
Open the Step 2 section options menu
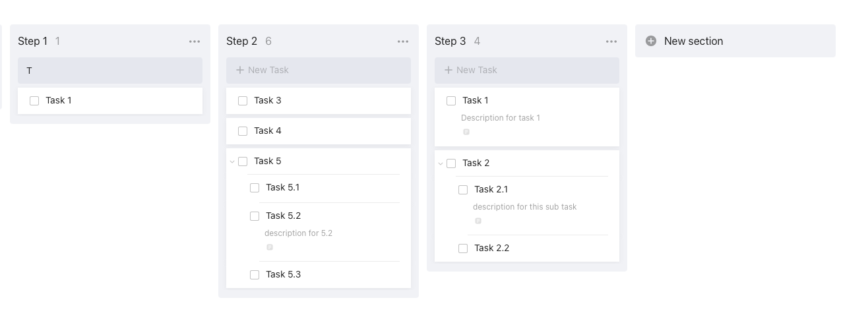[403, 41]
